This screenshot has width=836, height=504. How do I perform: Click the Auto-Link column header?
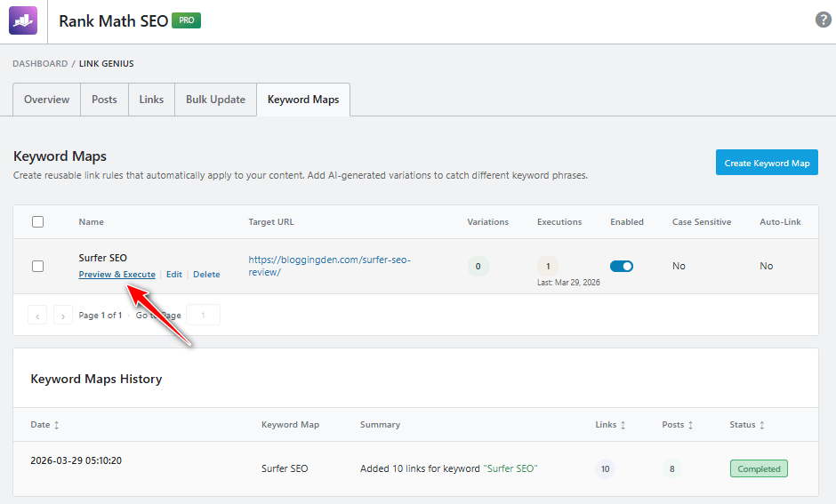[780, 221]
